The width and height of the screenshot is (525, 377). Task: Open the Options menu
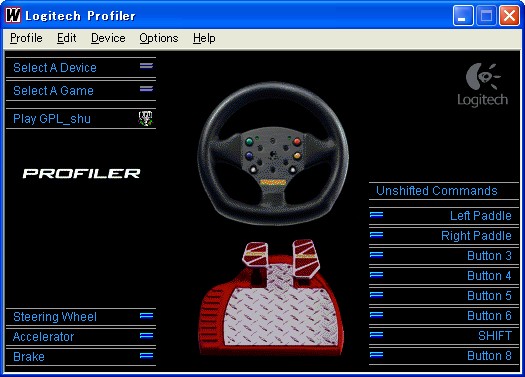pyautogui.click(x=159, y=38)
